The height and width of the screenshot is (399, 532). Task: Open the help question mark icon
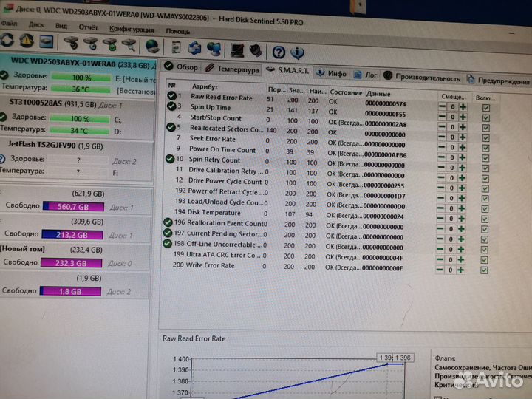pos(279,52)
